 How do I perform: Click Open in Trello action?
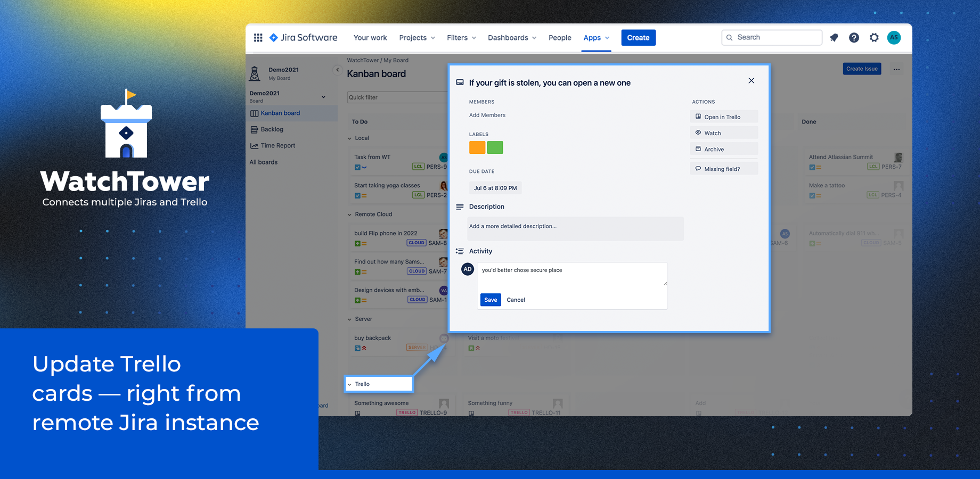click(724, 117)
